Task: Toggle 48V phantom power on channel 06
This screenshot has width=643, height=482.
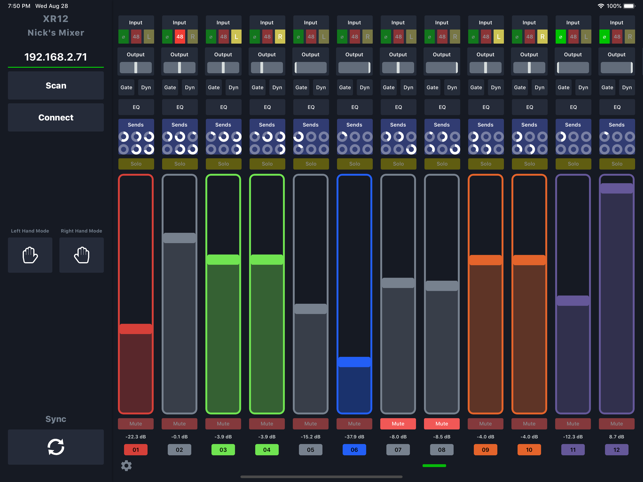Action: pos(355,37)
